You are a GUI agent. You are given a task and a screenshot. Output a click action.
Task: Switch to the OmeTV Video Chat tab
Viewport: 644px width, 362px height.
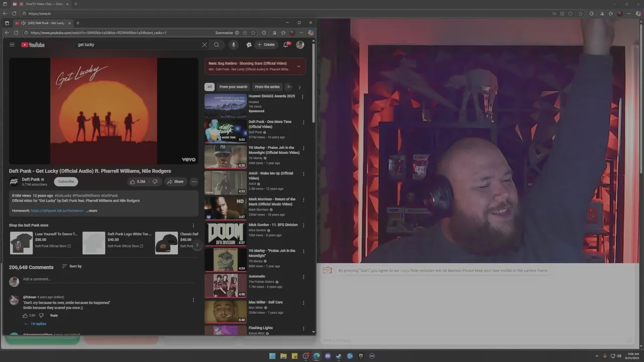click(43, 4)
